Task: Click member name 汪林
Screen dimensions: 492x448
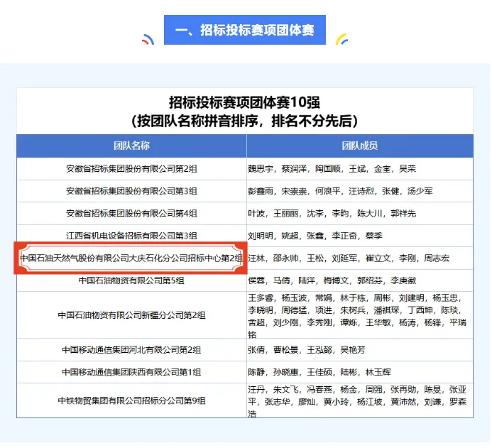Action: (x=256, y=258)
